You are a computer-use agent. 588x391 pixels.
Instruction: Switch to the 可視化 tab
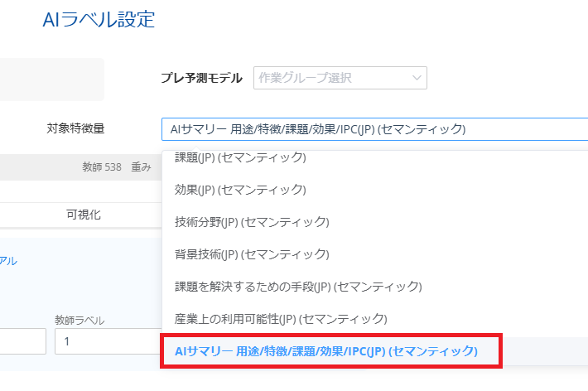(x=83, y=215)
